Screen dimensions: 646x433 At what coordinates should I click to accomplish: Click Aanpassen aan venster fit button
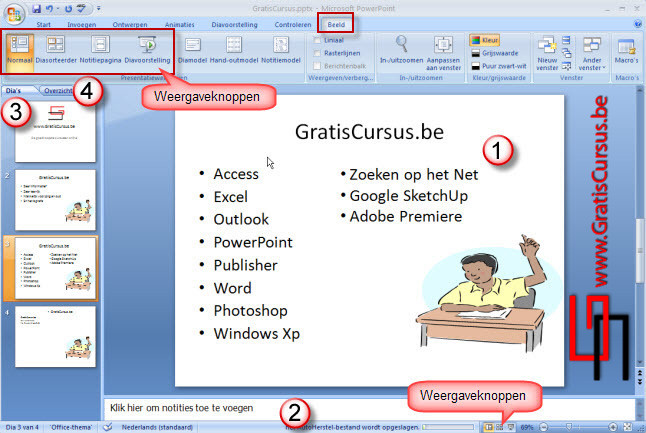pos(443,53)
